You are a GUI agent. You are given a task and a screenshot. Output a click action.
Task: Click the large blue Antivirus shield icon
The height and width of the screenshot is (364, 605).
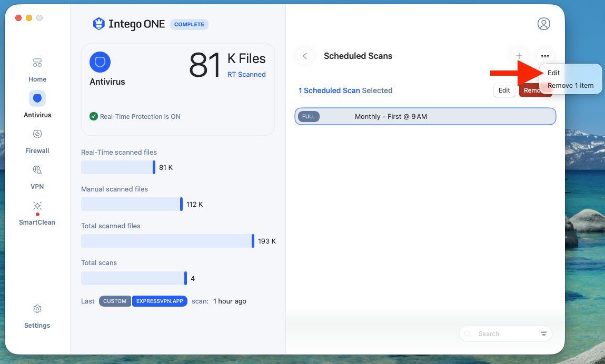pyautogui.click(x=100, y=62)
